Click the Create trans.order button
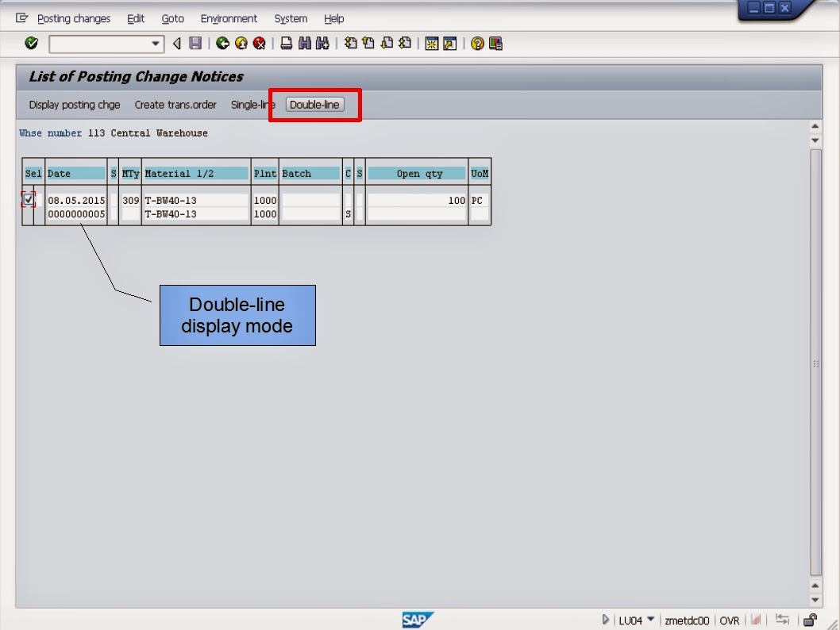Screen dimensions: 840x630 click(x=175, y=104)
